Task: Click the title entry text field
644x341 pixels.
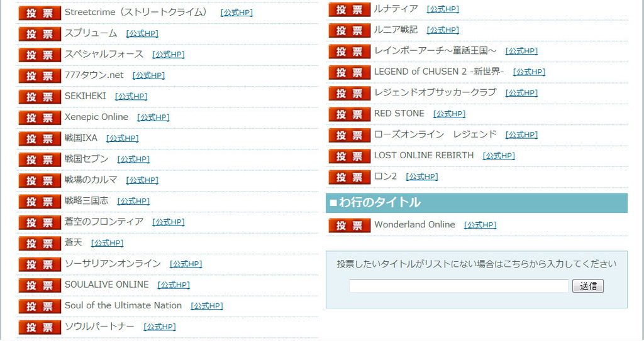Action: [458, 286]
